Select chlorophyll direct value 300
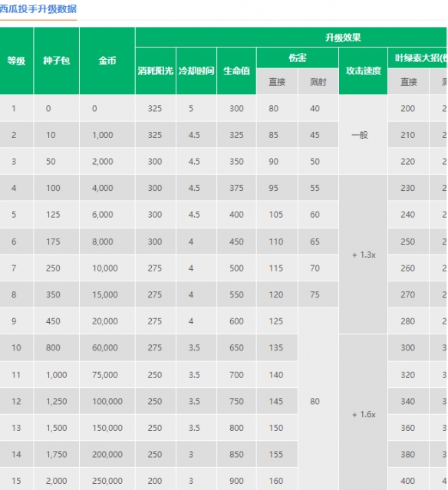 click(409, 348)
